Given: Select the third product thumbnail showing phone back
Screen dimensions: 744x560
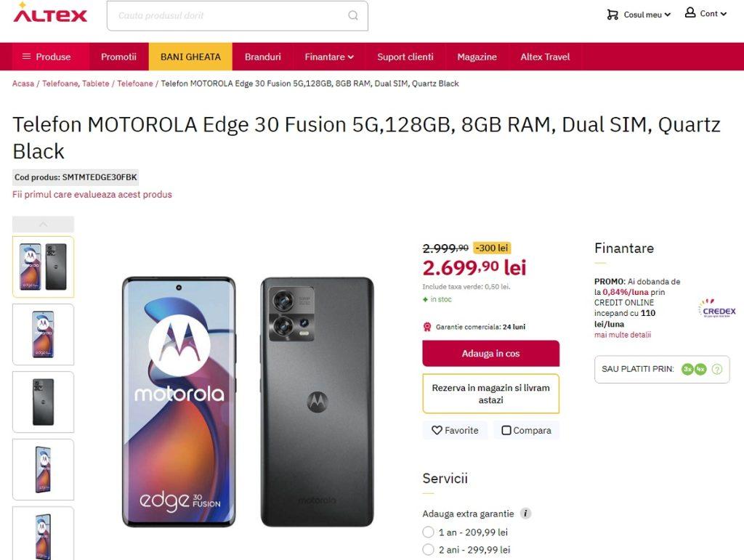Looking at the screenshot, I should pos(43,402).
